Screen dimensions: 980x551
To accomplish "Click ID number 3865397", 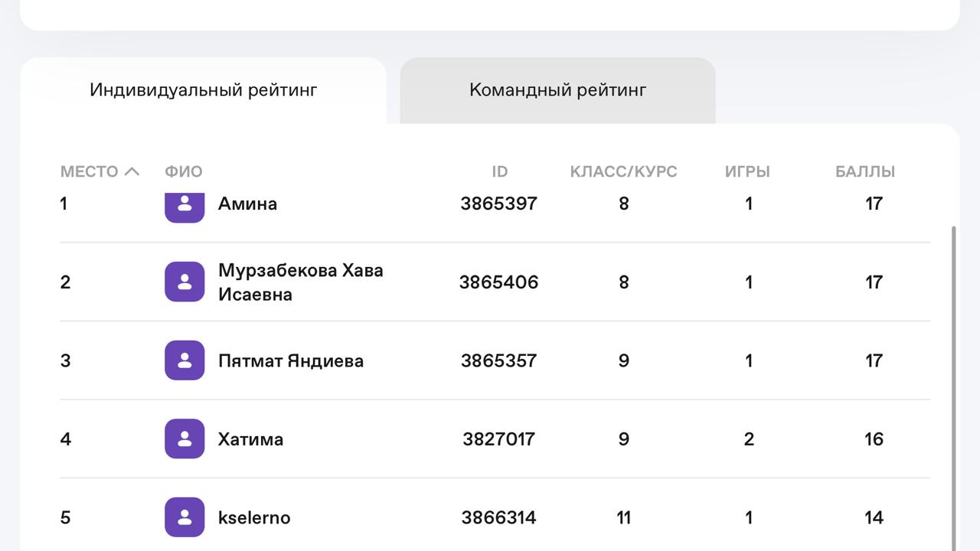I will click(498, 204).
